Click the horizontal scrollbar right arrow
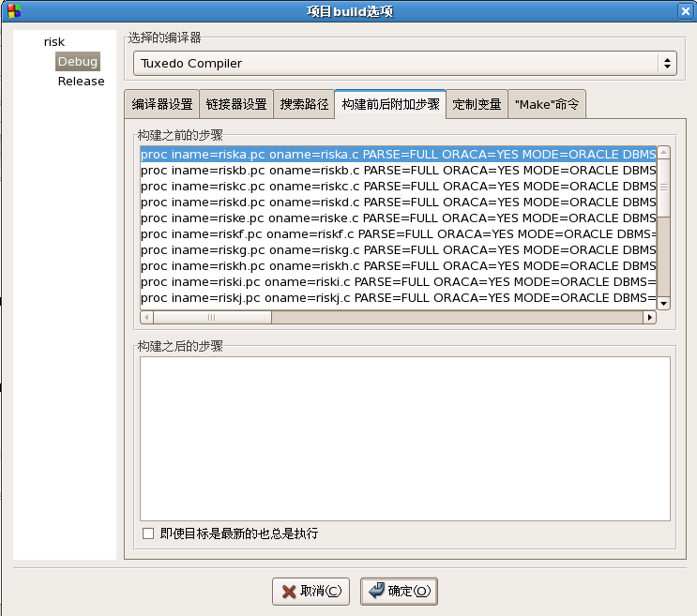 650,317
